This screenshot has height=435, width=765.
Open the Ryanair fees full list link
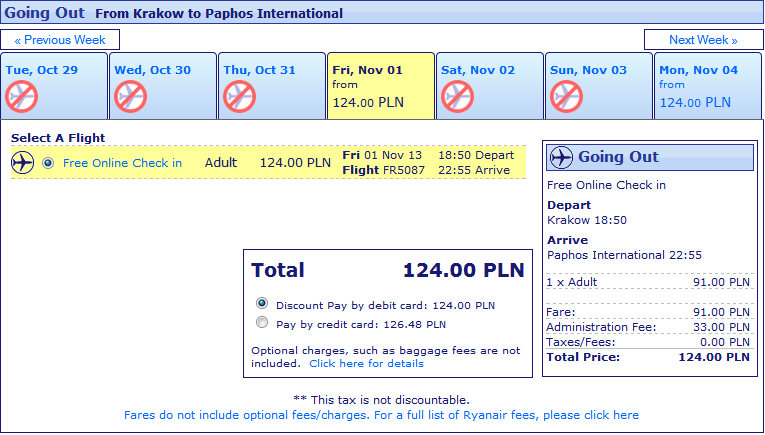tap(381, 415)
